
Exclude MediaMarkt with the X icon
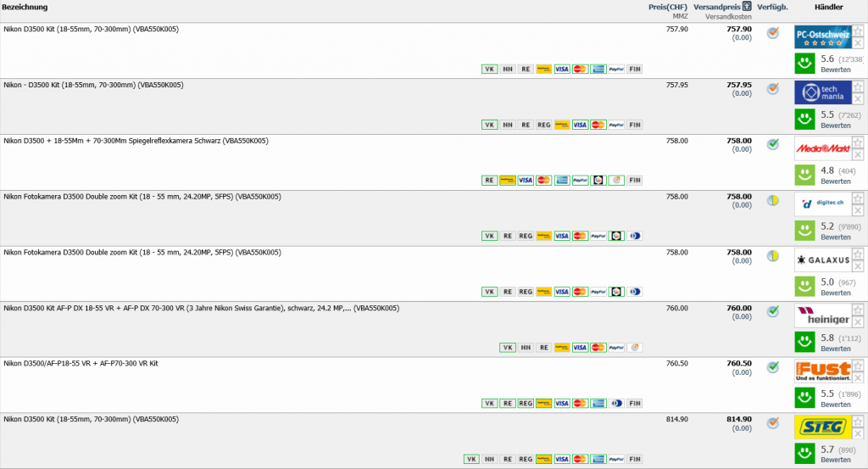858,155
